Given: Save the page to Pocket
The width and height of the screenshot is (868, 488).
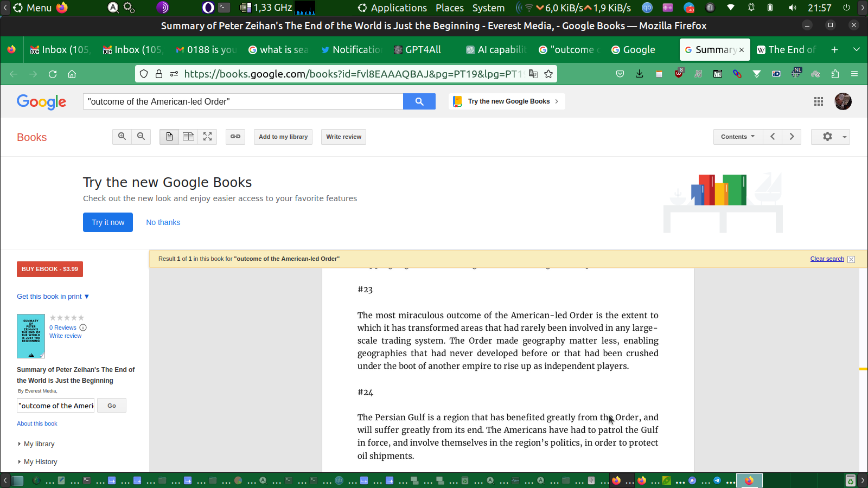Looking at the screenshot, I should coord(620,74).
